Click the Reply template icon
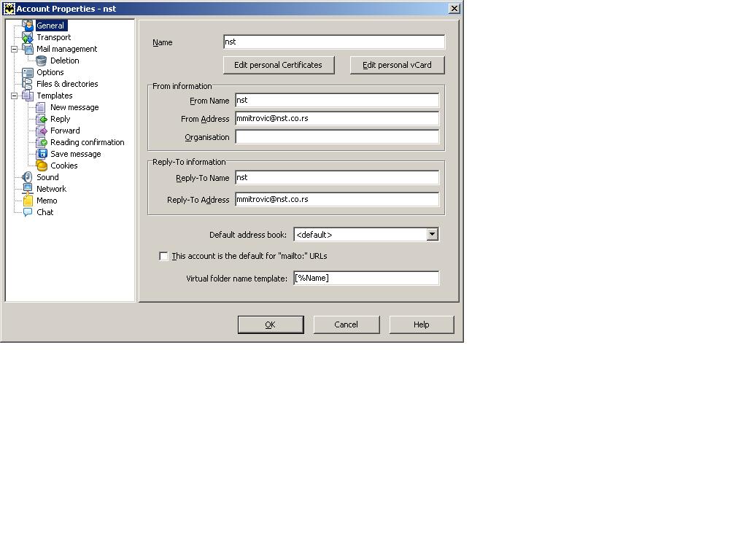The width and height of the screenshot is (747, 560). (42, 119)
